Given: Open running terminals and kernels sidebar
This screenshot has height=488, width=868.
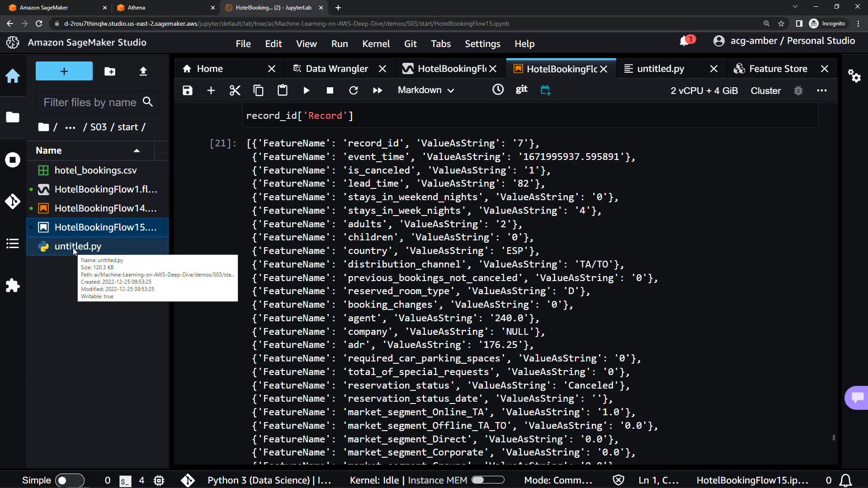Looking at the screenshot, I should pos(13,160).
